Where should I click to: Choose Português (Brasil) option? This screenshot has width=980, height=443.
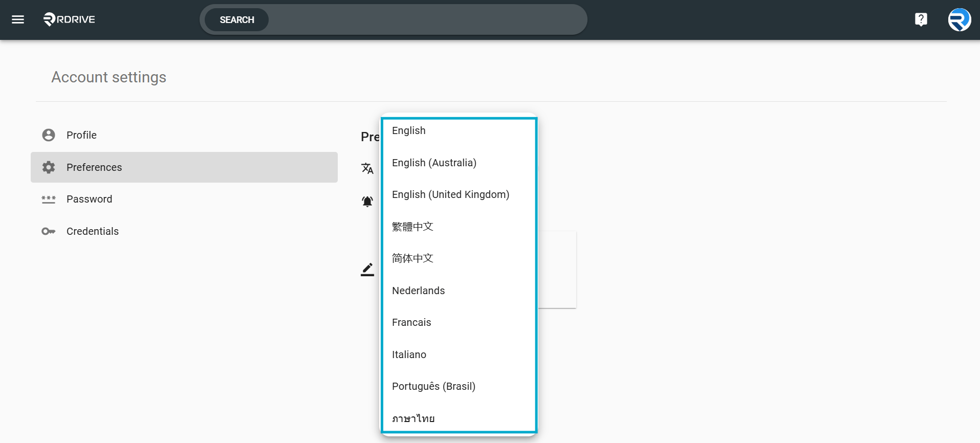pos(459,386)
